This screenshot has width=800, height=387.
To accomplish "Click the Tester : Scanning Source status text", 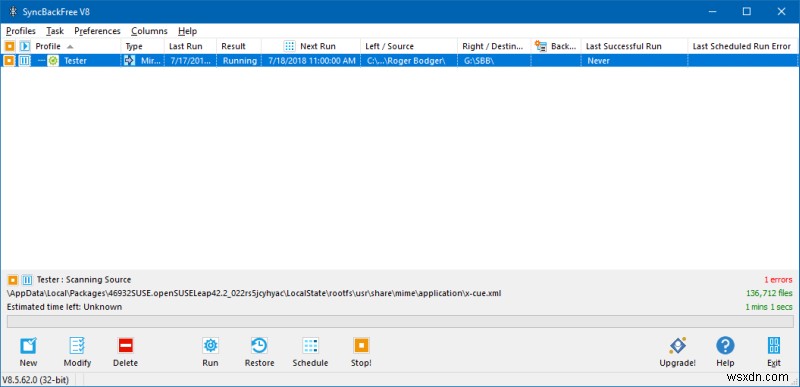I will click(84, 280).
